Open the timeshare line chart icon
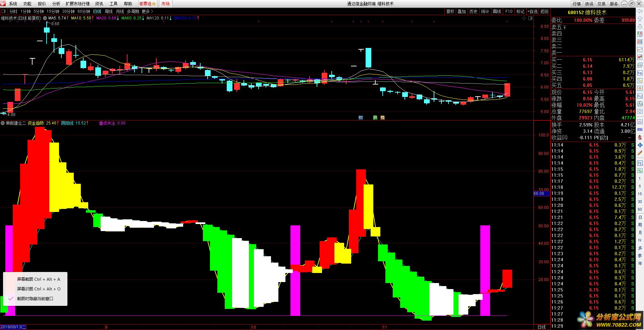 (x=640, y=50)
